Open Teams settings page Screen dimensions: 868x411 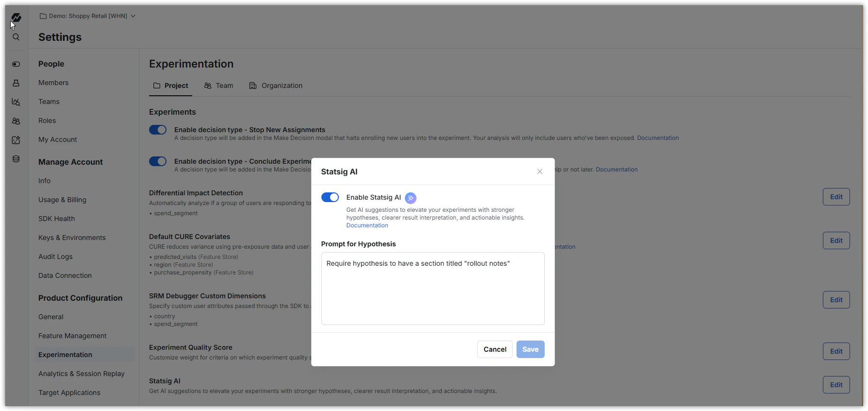click(49, 102)
